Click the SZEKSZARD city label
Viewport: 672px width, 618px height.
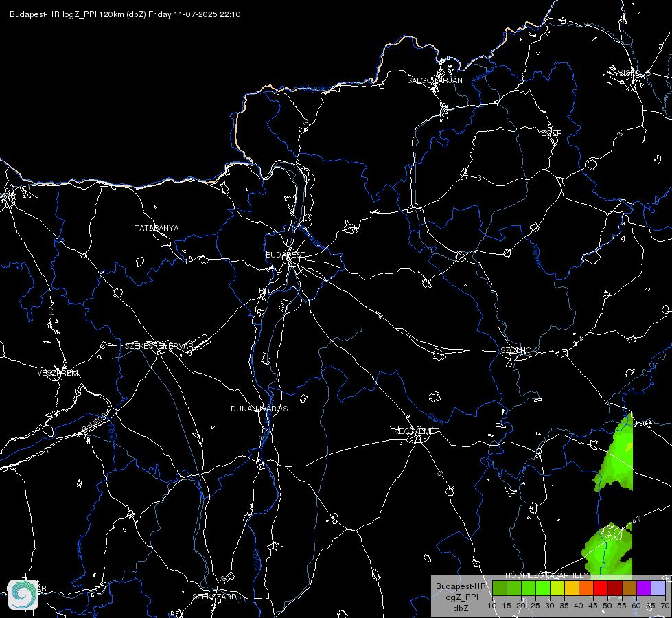214,597
